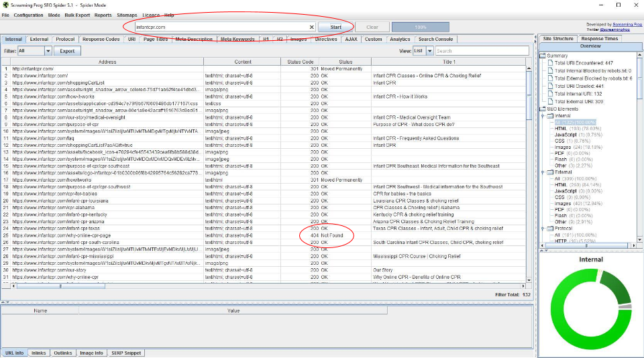Switch to the External tab

tap(39, 40)
